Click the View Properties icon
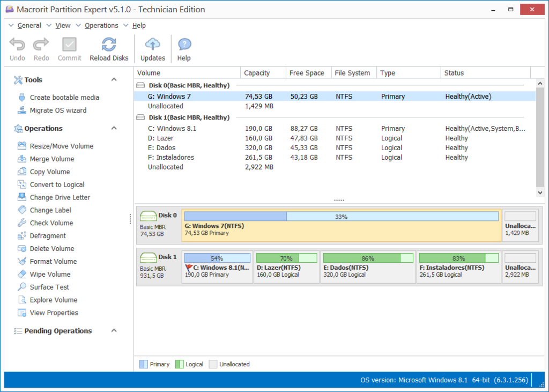This screenshot has height=392, width=549. coord(22,313)
